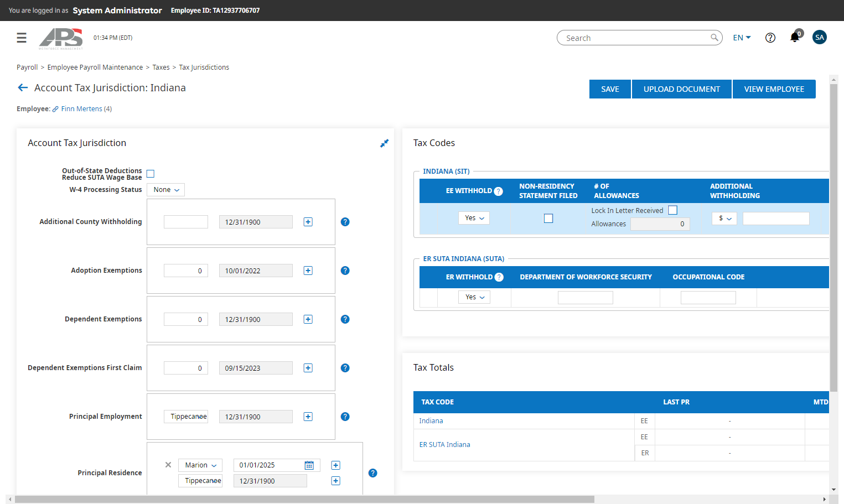
Task: Add a row to Adoption Exemptions
Action: click(x=308, y=271)
